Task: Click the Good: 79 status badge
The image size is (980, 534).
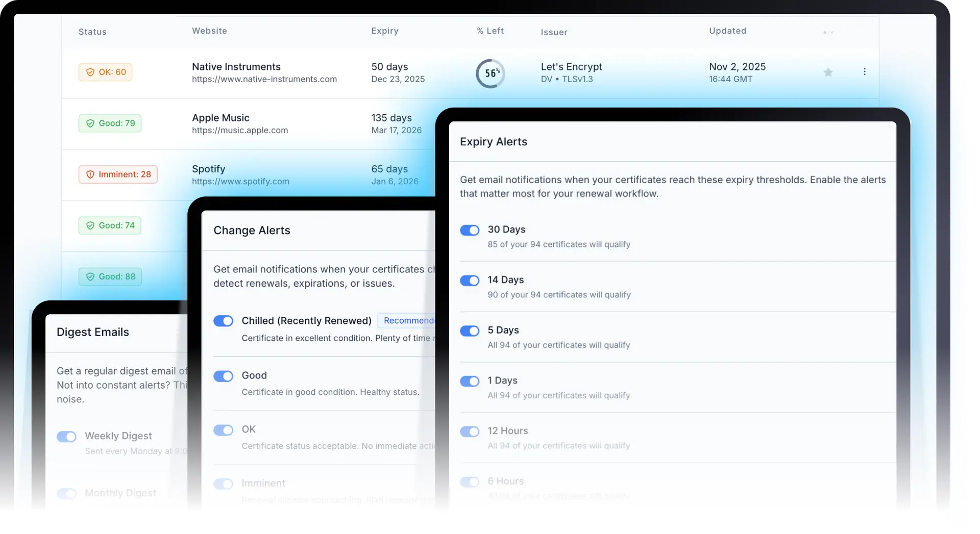Action: [x=110, y=123]
